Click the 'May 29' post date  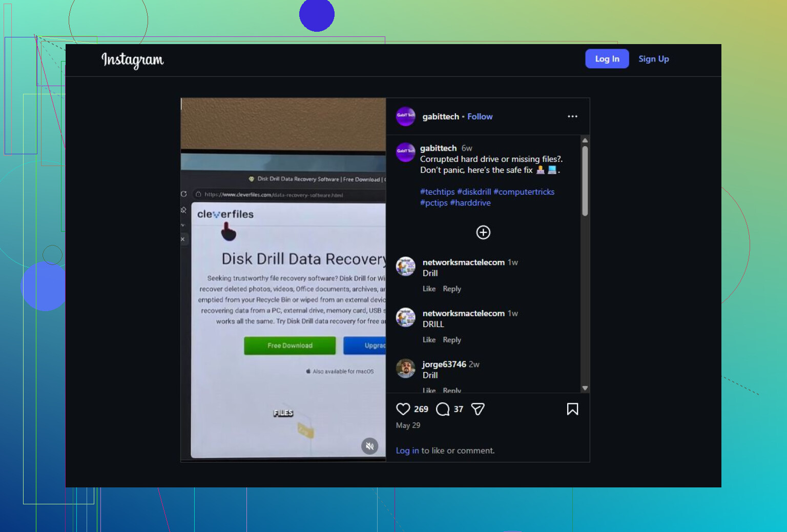click(408, 425)
